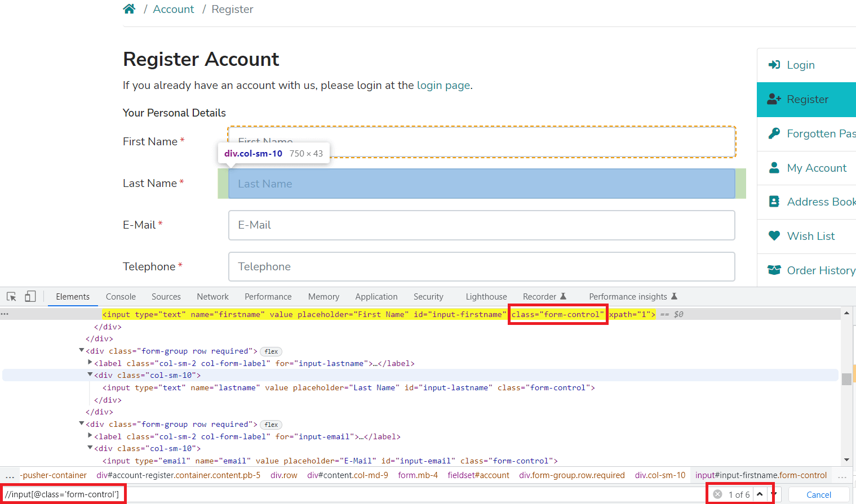Toggle the device toolbar in DevTools
The height and width of the screenshot is (504, 856).
pyautogui.click(x=30, y=297)
